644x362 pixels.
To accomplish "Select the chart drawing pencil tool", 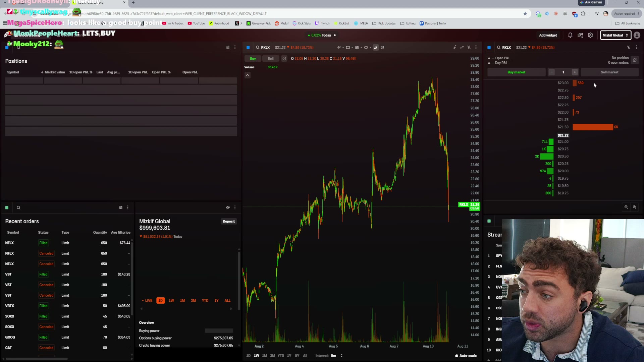I will click(376, 48).
